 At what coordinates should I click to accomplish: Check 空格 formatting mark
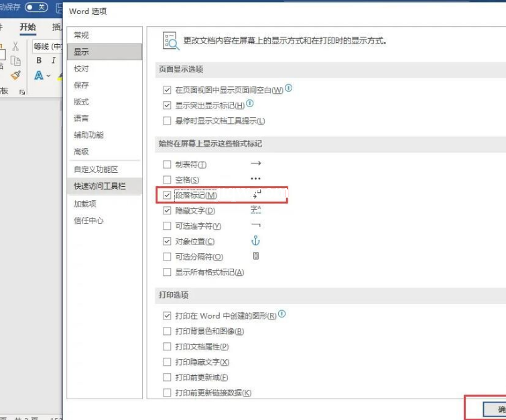coord(167,180)
